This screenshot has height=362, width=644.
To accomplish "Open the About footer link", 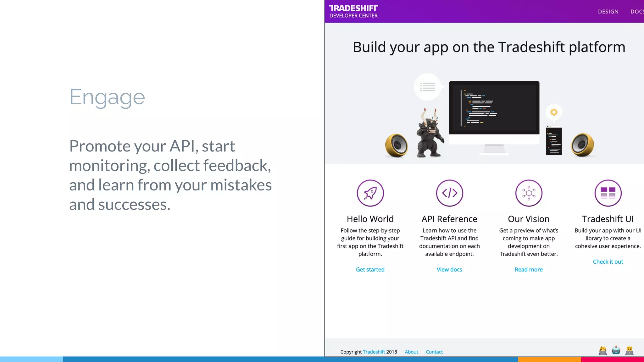I will 411,352.
